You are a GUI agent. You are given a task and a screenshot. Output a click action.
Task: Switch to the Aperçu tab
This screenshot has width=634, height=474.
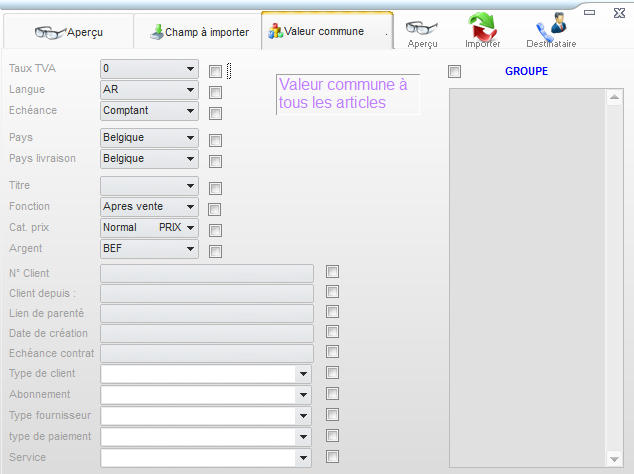[69, 32]
